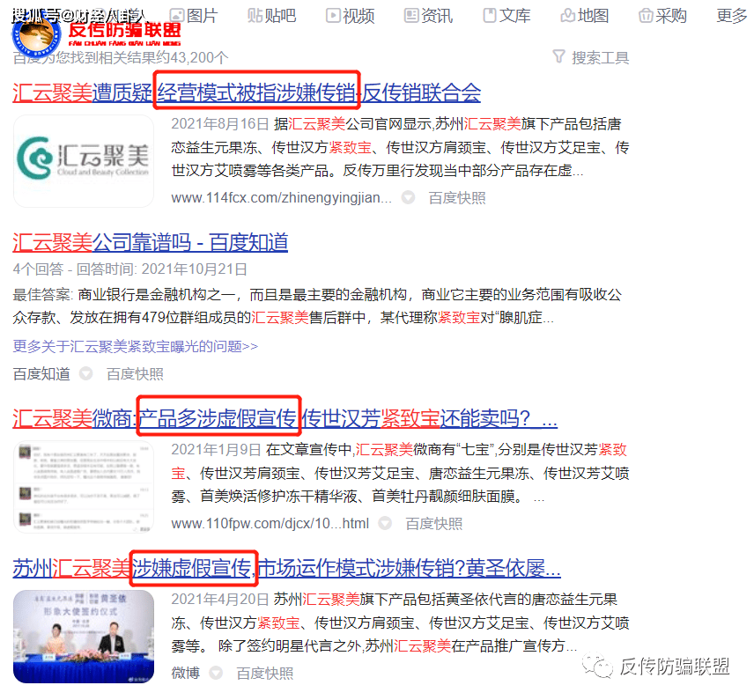
Task: Open result 汇云聚美微商:产品多涉虚假宣传
Action: (x=285, y=418)
